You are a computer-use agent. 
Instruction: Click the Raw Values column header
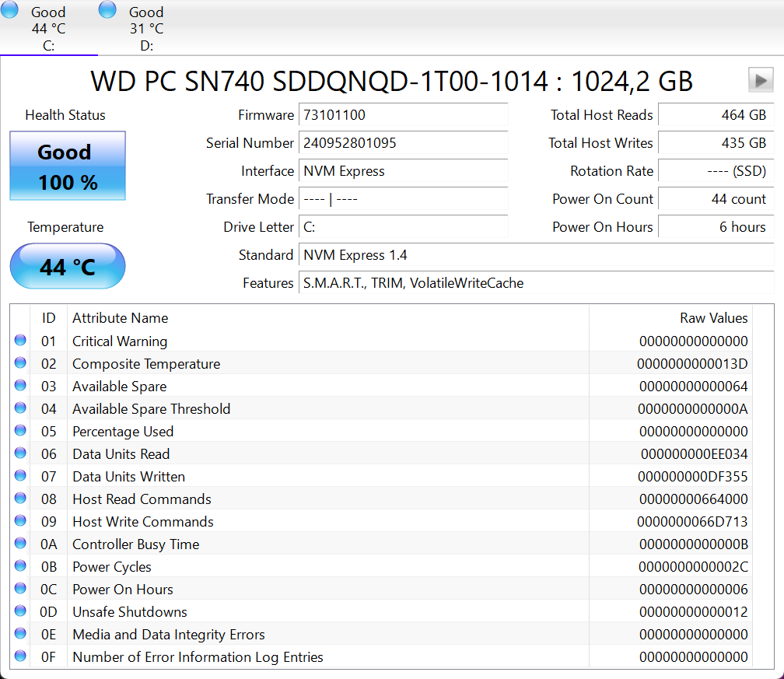[713, 318]
